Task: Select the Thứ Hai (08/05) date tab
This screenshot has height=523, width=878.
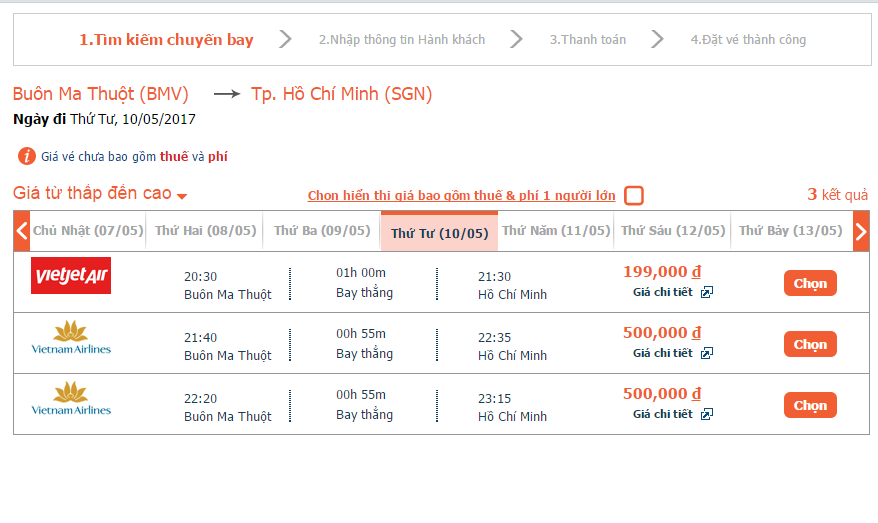Action: click(x=205, y=231)
